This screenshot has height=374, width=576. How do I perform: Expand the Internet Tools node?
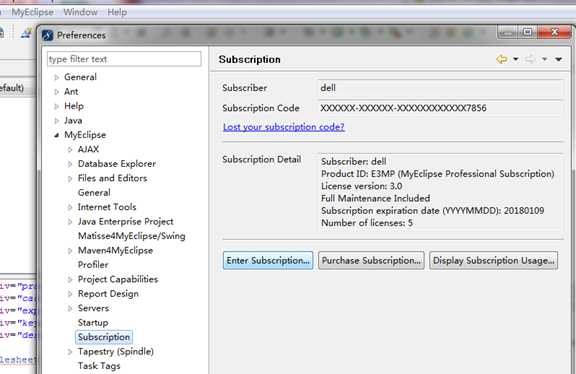point(70,207)
